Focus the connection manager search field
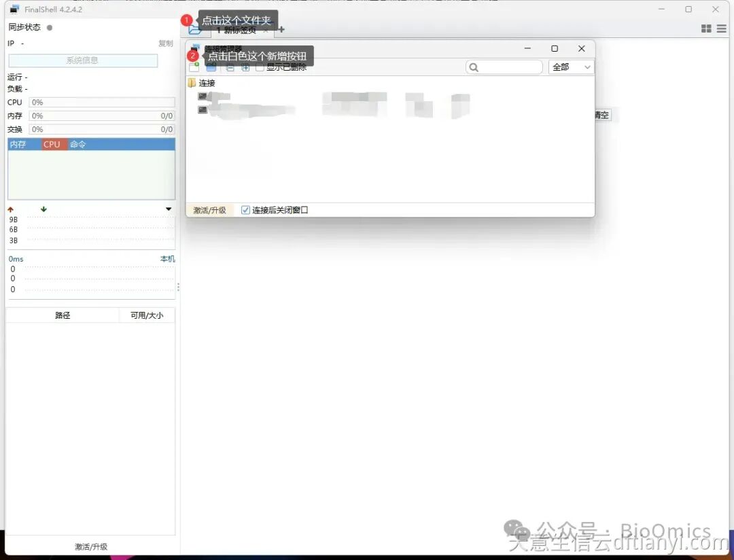Screen dimensions: 734x560 [504, 67]
